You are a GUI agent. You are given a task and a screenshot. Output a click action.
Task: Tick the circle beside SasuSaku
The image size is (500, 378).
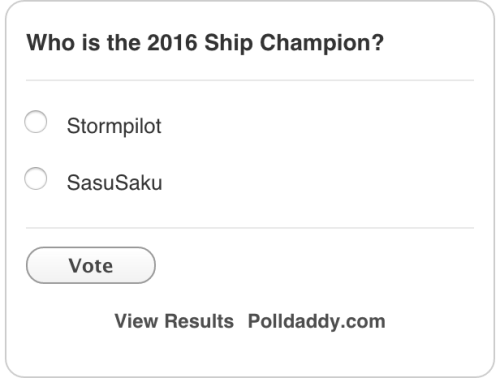click(x=36, y=179)
